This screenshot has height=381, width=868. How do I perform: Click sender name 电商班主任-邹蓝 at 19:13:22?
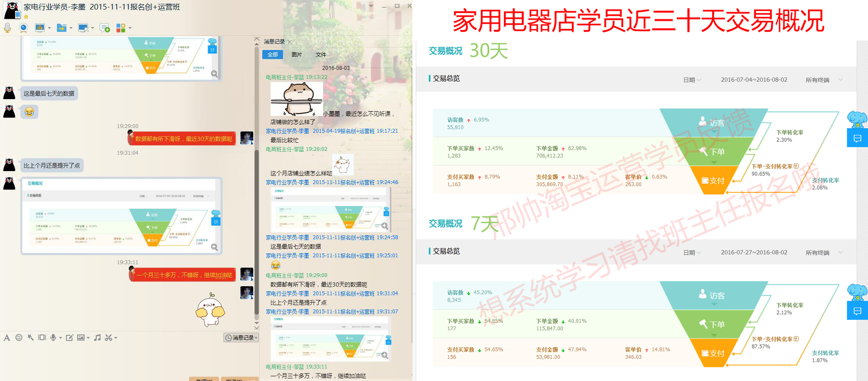(285, 77)
